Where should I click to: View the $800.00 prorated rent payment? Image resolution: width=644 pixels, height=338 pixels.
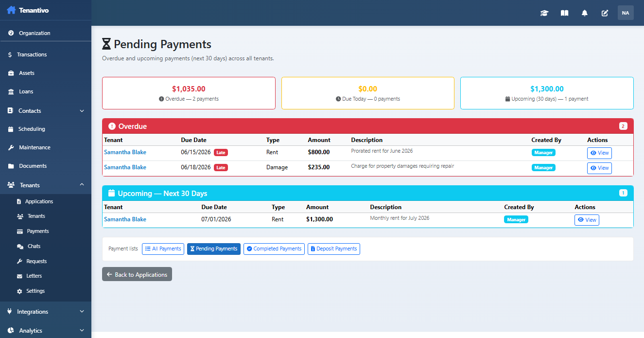pos(599,153)
